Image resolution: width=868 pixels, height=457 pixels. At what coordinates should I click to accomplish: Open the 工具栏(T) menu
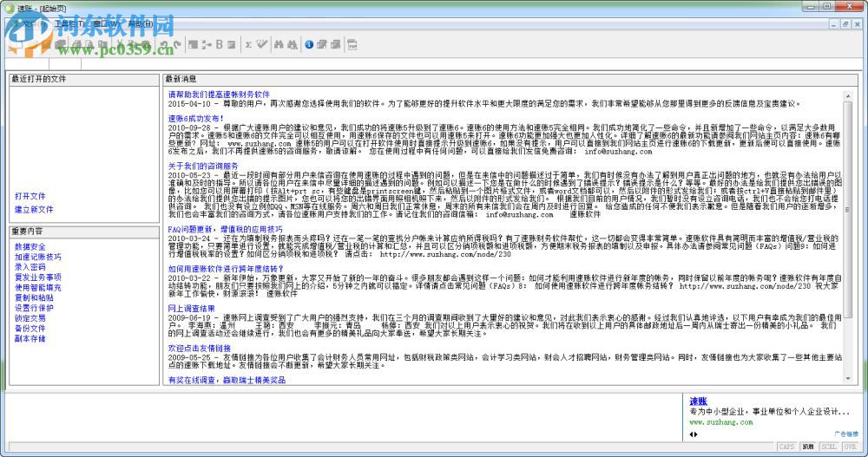point(69,23)
